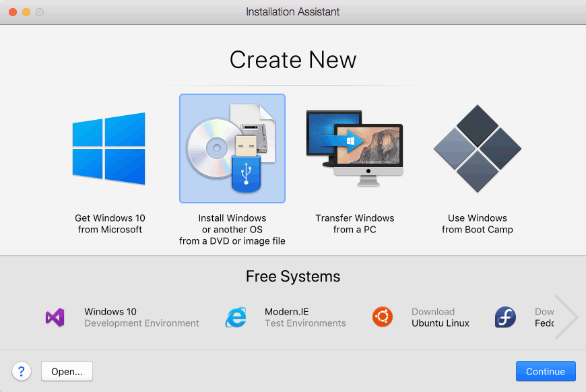The height and width of the screenshot is (392, 586).
Task: Click the Visual Studio icon
Action: point(55,318)
